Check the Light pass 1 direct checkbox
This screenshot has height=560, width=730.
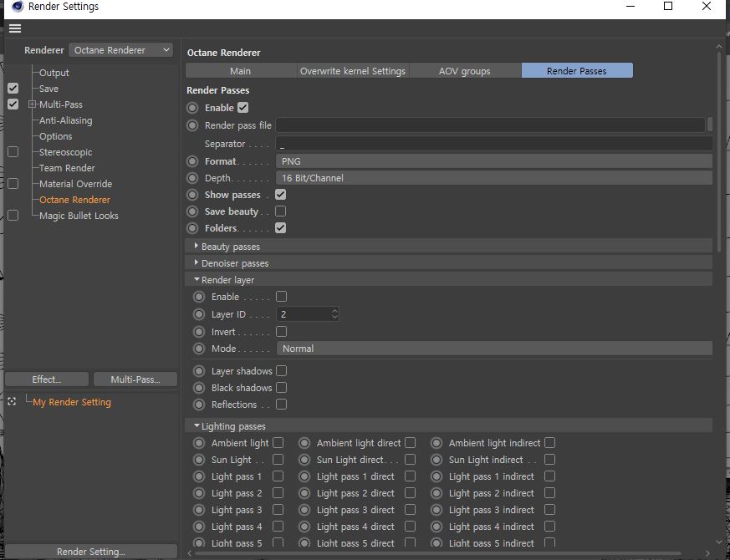[411, 476]
